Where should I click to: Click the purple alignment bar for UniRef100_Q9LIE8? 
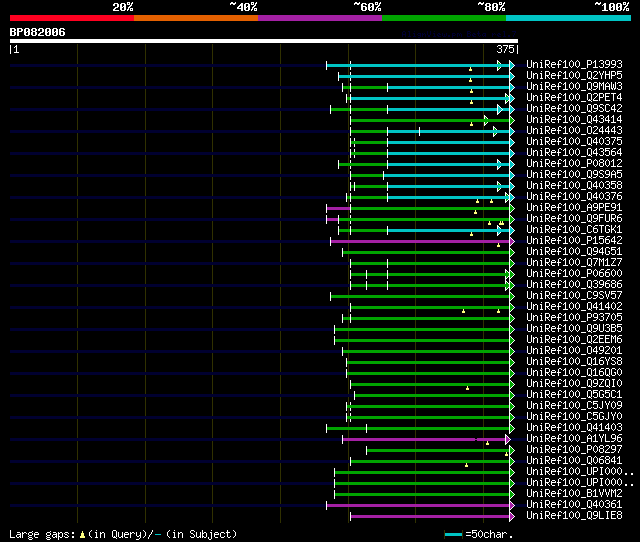point(430,517)
